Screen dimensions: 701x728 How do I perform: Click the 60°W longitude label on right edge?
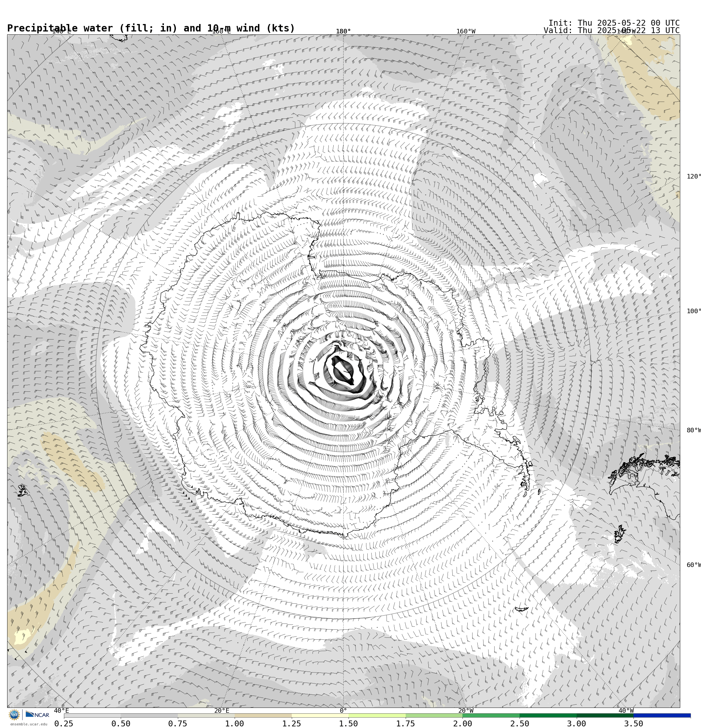694,565
